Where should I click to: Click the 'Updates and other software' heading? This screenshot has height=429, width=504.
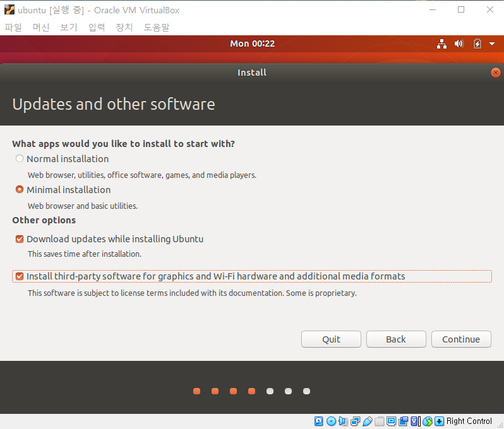pyautogui.click(x=114, y=104)
